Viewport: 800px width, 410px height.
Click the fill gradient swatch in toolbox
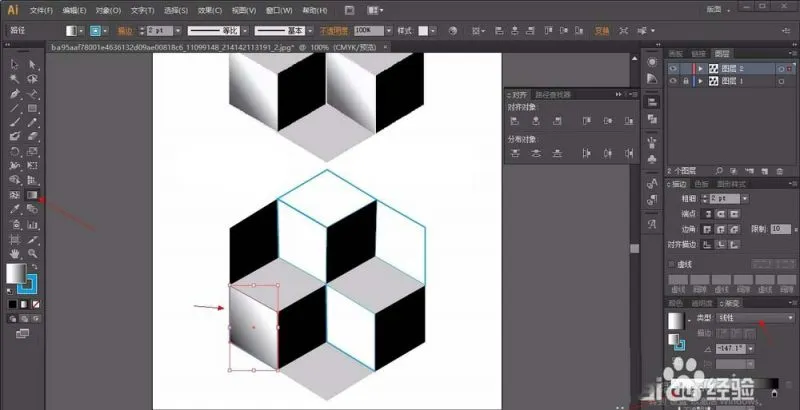[15, 273]
